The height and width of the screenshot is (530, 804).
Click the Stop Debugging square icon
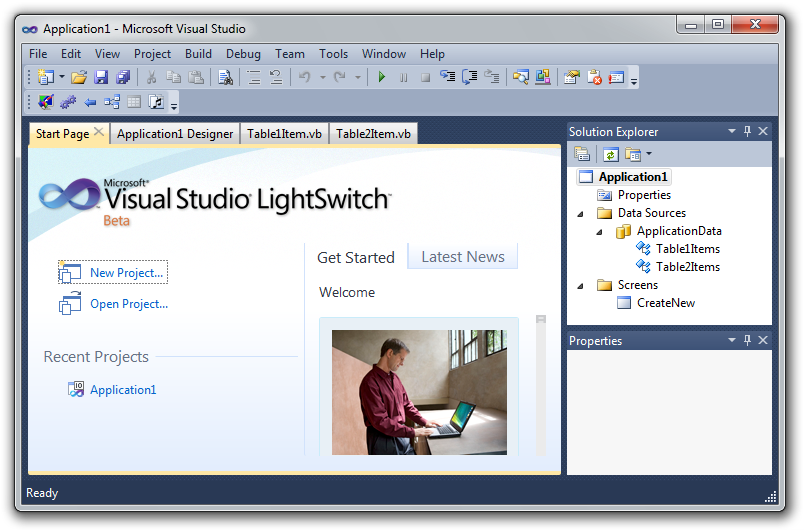click(x=425, y=78)
